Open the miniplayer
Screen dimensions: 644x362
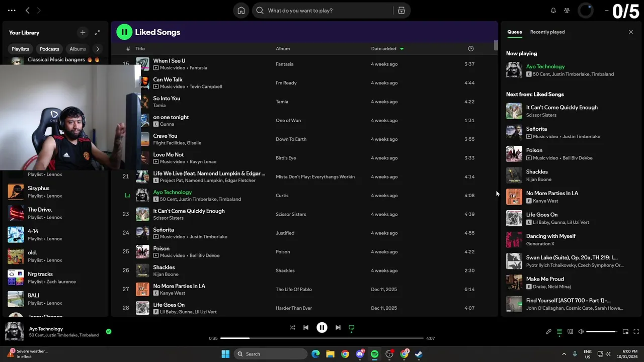coord(626,332)
